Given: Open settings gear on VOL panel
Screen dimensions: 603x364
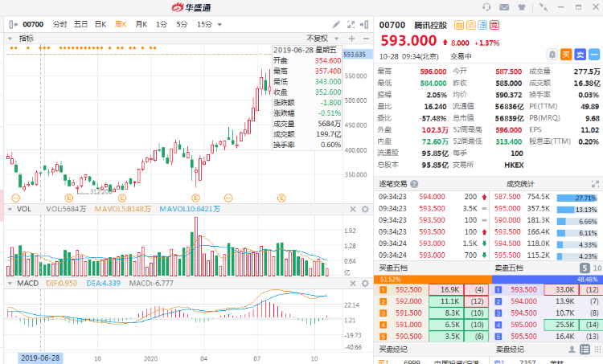Looking at the screenshot, I should (x=364, y=209).
